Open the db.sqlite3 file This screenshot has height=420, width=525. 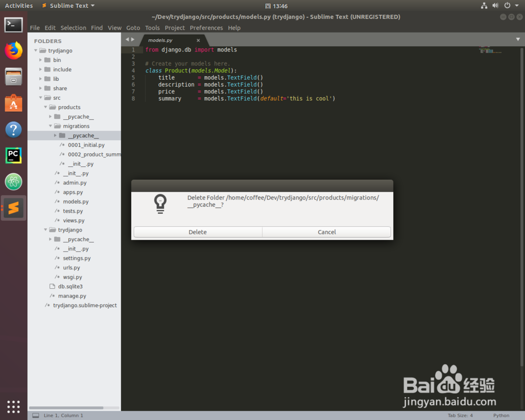(70, 286)
